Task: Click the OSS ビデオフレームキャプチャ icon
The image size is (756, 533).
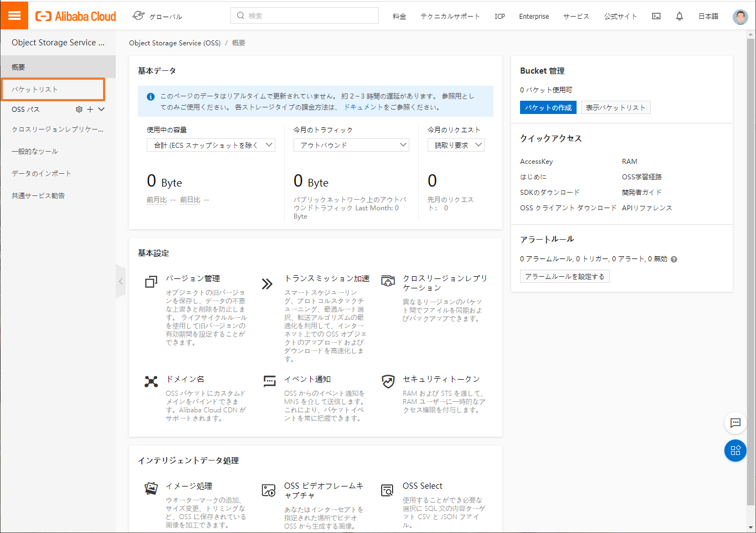Action: tap(269, 490)
